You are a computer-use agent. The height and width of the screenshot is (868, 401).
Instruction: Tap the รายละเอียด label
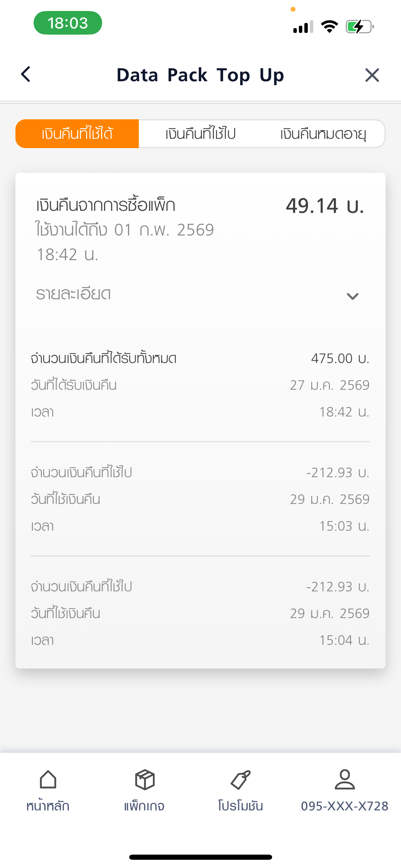[x=73, y=294]
